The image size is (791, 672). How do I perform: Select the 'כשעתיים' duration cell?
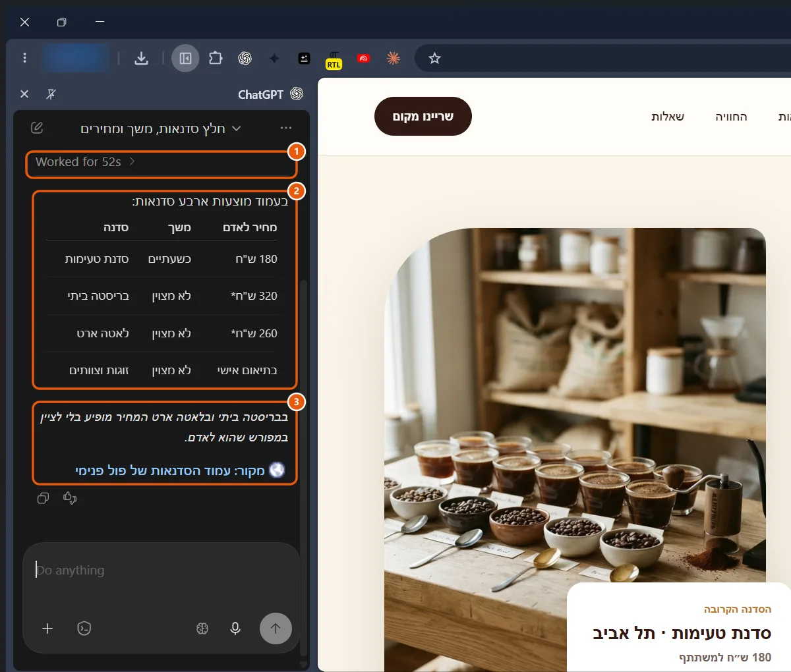click(169, 259)
